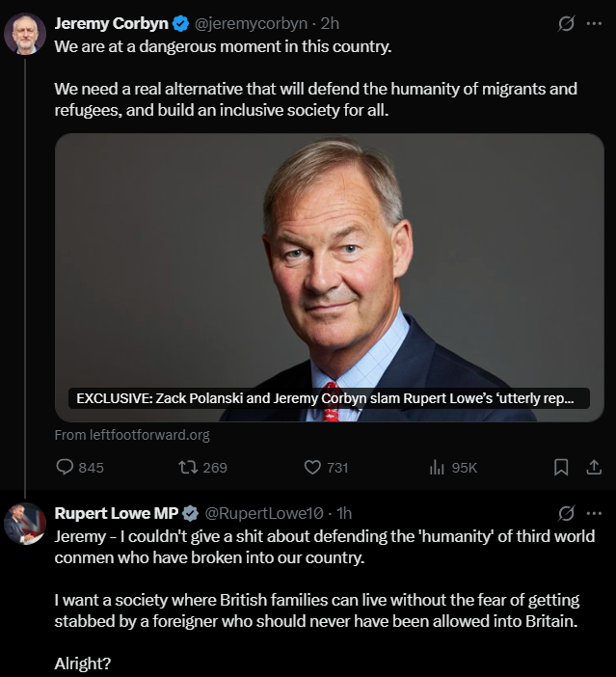Open Rupert Lowe's profile avatar
Screen dimensions: 616x677
(x=24, y=524)
